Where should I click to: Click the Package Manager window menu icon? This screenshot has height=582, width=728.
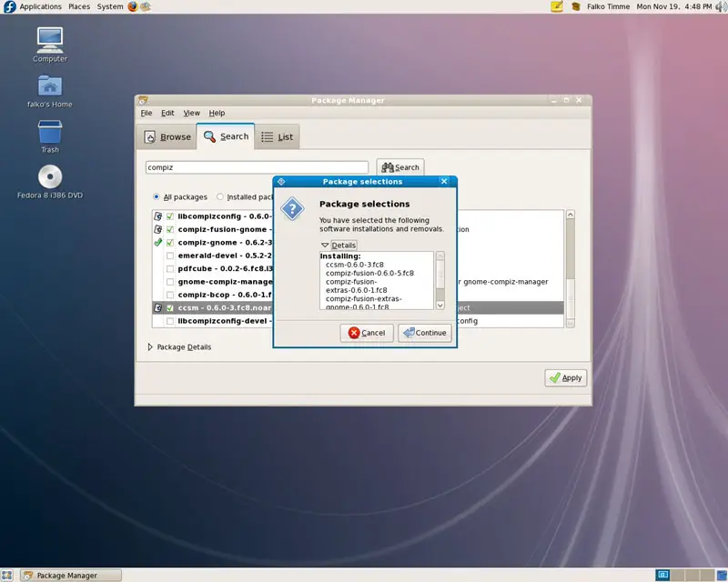click(x=143, y=100)
